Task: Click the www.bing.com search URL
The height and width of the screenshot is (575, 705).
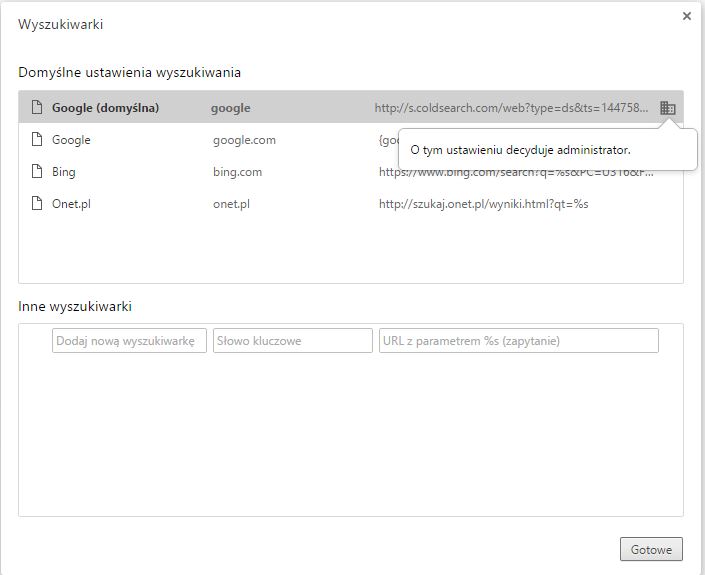Action: click(x=516, y=173)
